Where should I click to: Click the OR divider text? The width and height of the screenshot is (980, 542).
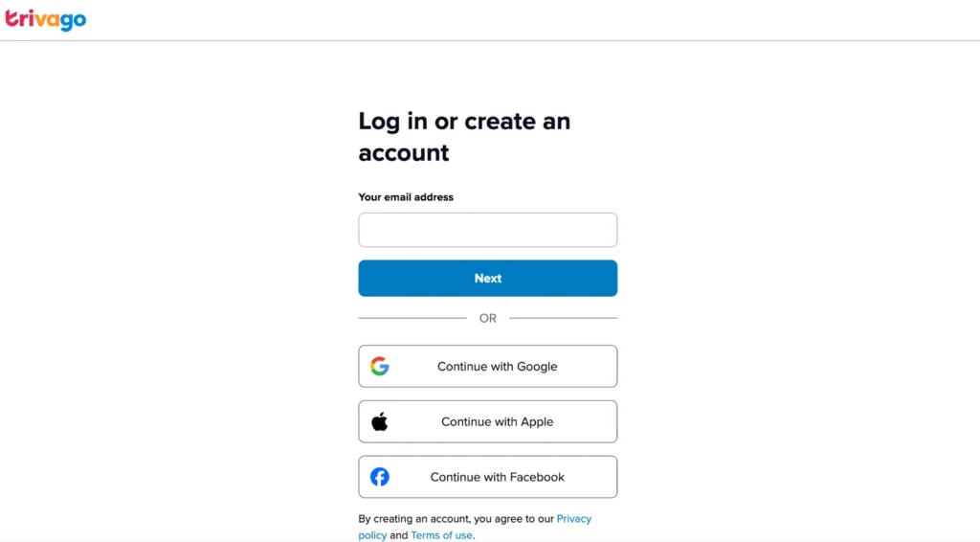click(x=487, y=318)
